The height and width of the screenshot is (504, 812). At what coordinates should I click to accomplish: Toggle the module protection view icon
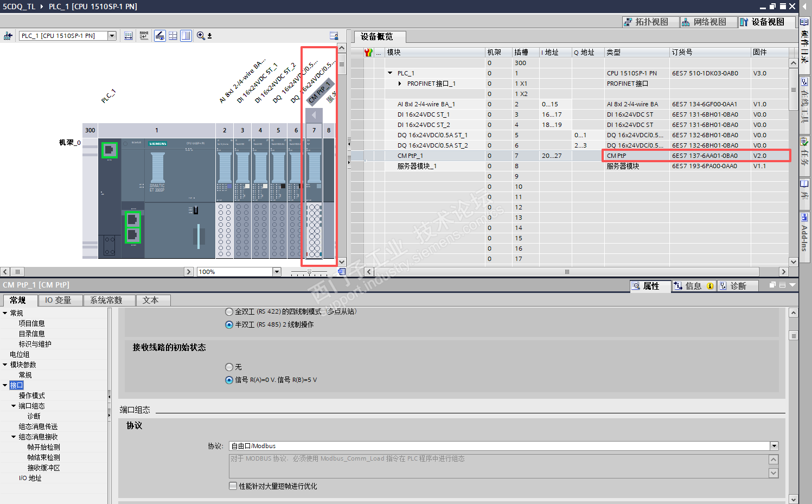[160, 36]
